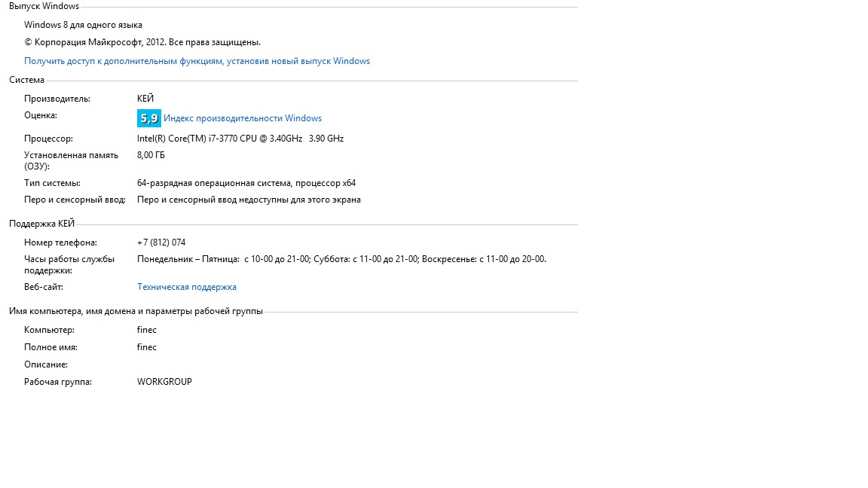Viewport: 868px width, 488px height.
Task: Click the 8,00 ГБ installed memory value
Action: (x=151, y=155)
